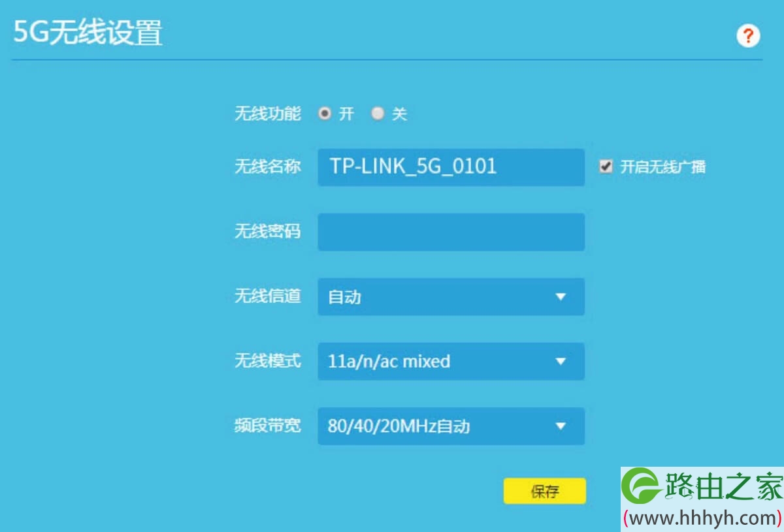
Task: Open the 无线信道 dropdown showing 自动
Action: pyautogui.click(x=451, y=297)
